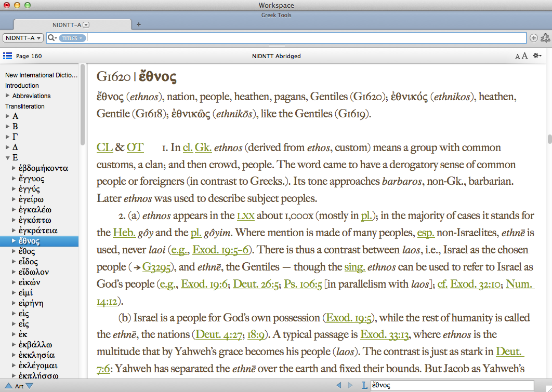Focus the bottom ἔθνος lookup field
552x392 pixels.
452,385
